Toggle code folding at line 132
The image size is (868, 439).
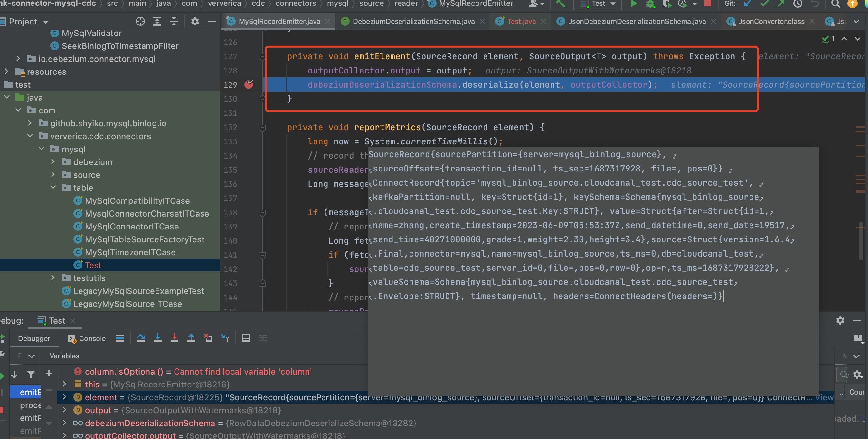pyautogui.click(x=263, y=128)
